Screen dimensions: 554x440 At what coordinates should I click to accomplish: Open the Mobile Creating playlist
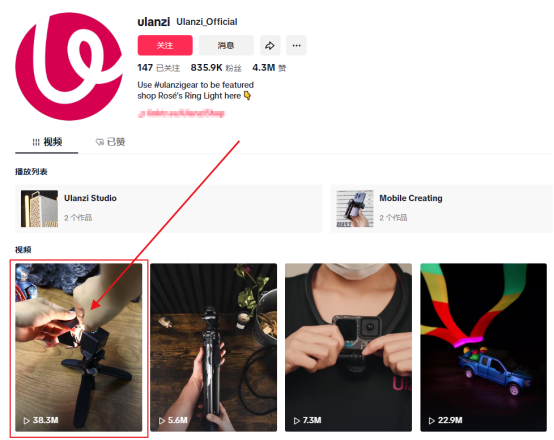442,209
